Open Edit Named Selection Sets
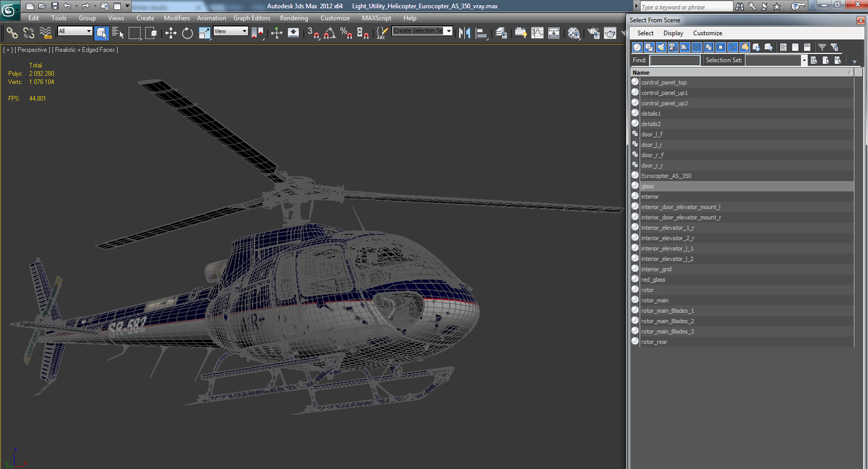Screen dimensions: 868x469 point(382,33)
